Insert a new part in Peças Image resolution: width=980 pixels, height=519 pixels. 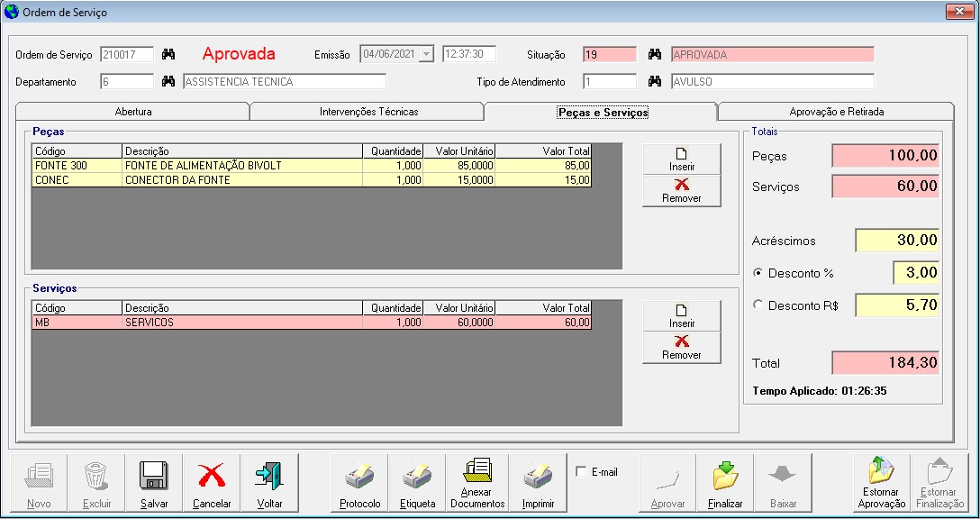click(681, 159)
